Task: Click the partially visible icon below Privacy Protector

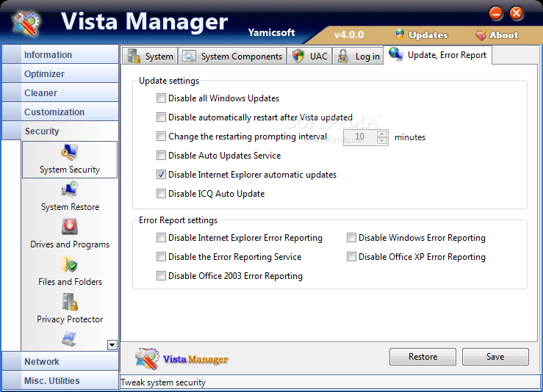Action: pos(69,339)
